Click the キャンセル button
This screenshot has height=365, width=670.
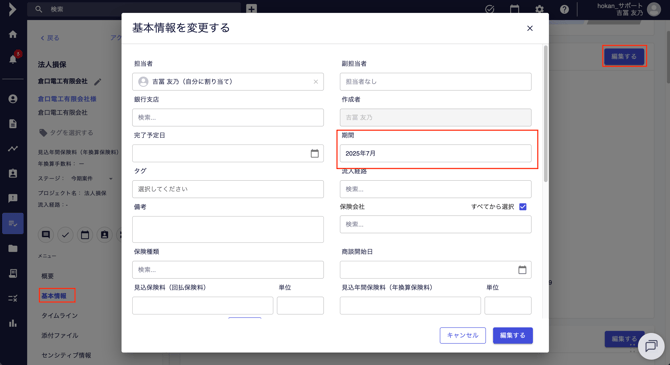tap(462, 336)
